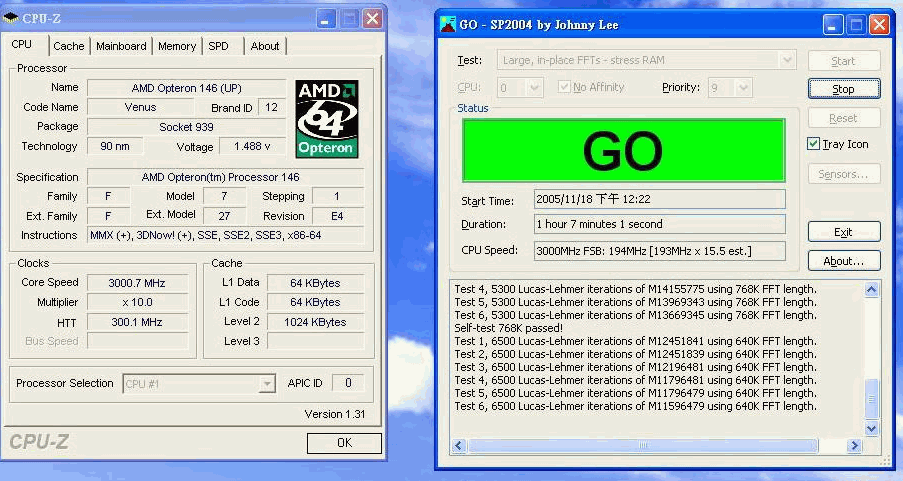
Task: Click the Instructions value field
Action: click(x=225, y=235)
